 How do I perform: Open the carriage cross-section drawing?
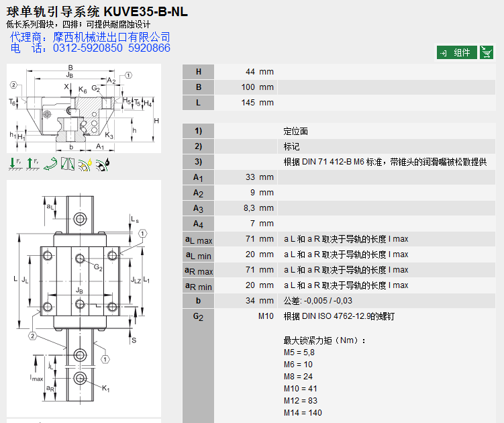click(x=83, y=109)
